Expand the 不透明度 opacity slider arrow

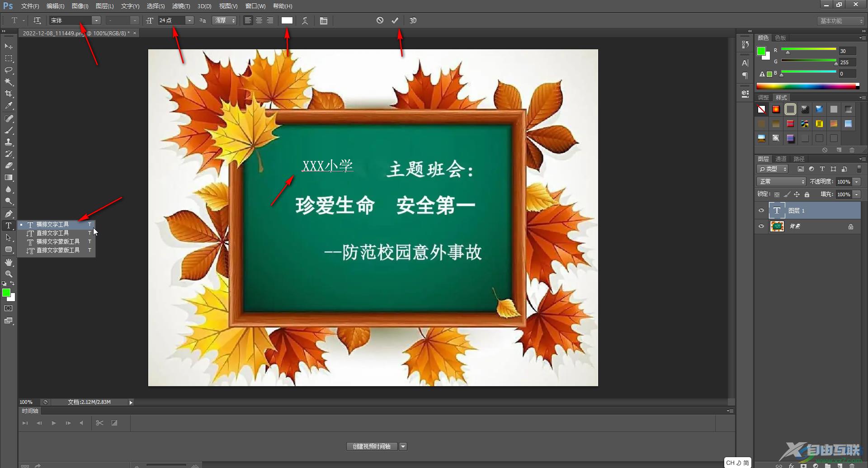pos(857,182)
